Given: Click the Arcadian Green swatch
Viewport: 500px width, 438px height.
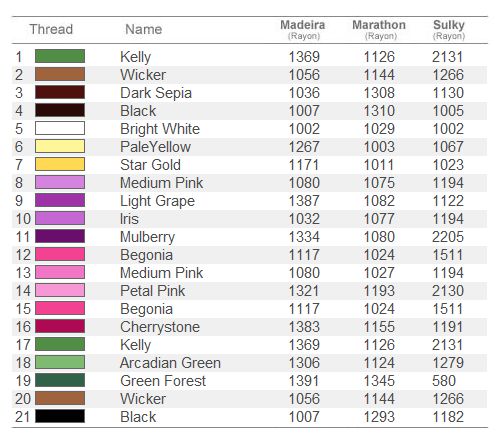Looking at the screenshot, I should point(60,362).
